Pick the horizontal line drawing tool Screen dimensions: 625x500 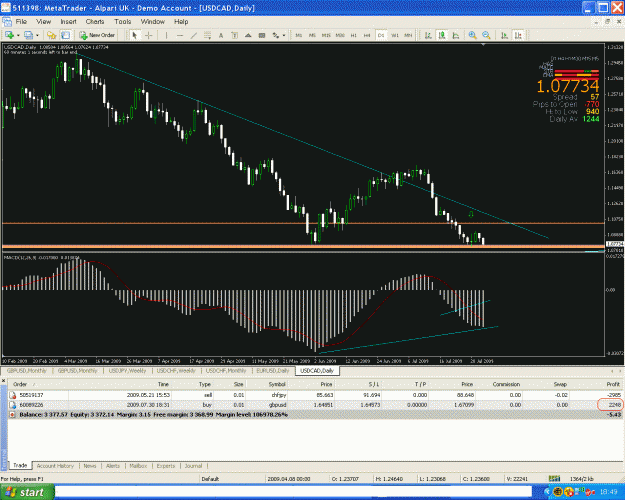click(180, 35)
